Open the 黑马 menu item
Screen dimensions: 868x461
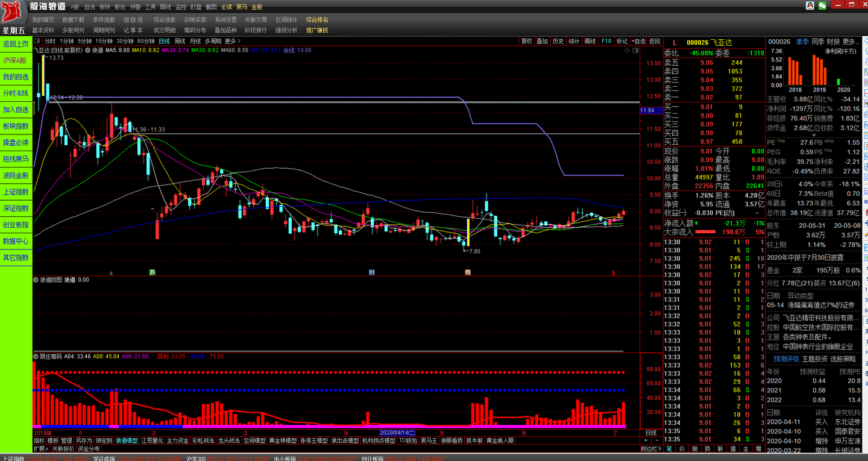point(242,7)
